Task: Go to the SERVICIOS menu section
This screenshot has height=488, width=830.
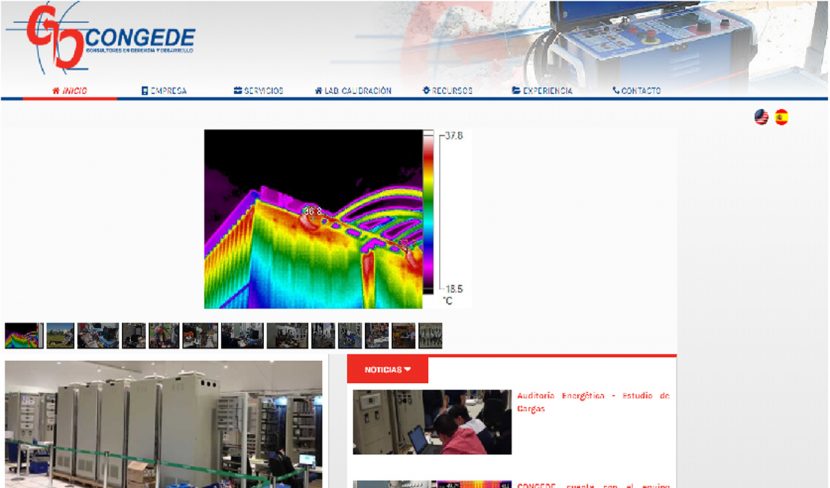Action: tap(258, 91)
